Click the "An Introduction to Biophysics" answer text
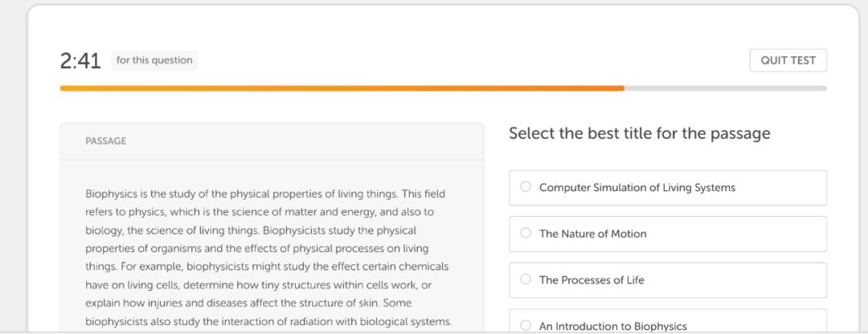 point(612,326)
